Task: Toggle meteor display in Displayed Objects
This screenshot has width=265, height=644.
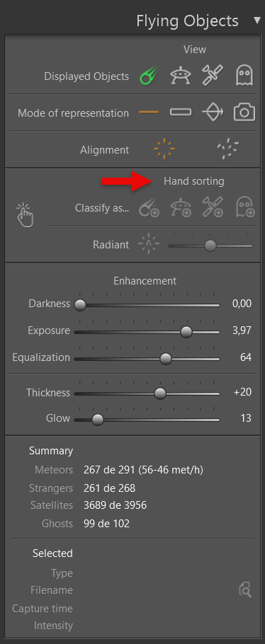Action: (149, 76)
